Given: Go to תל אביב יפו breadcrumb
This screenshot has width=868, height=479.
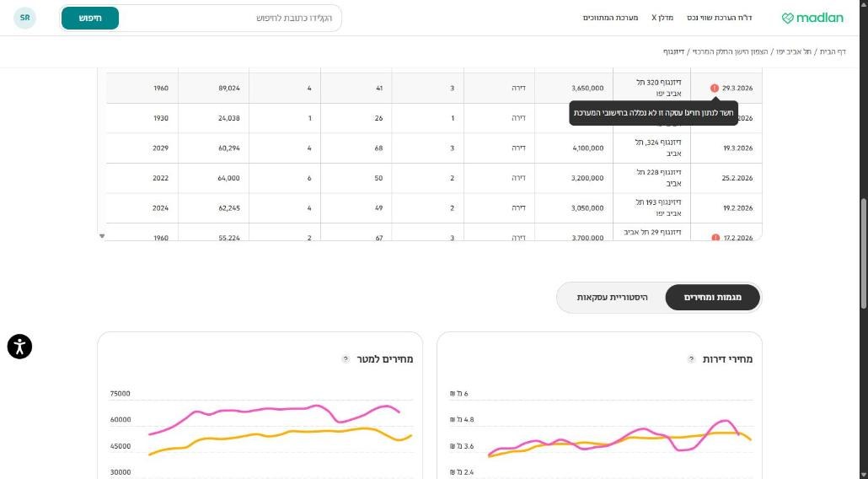Looking at the screenshot, I should pyautogui.click(x=793, y=51).
